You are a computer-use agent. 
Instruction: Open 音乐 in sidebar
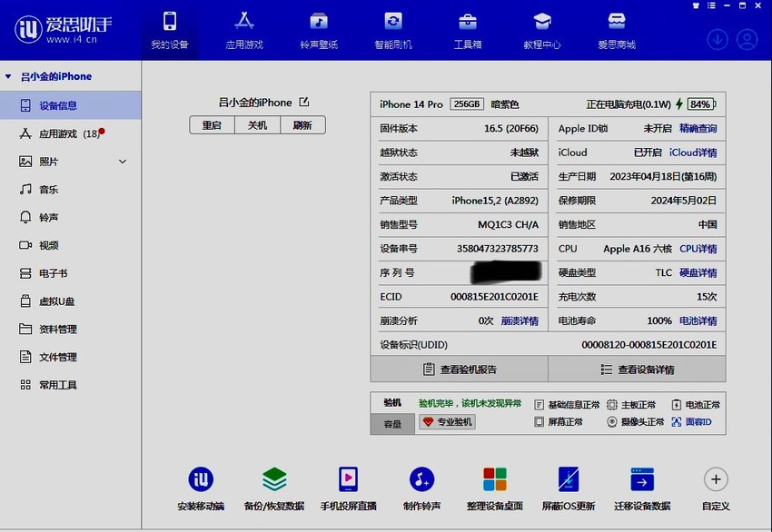[71, 190]
